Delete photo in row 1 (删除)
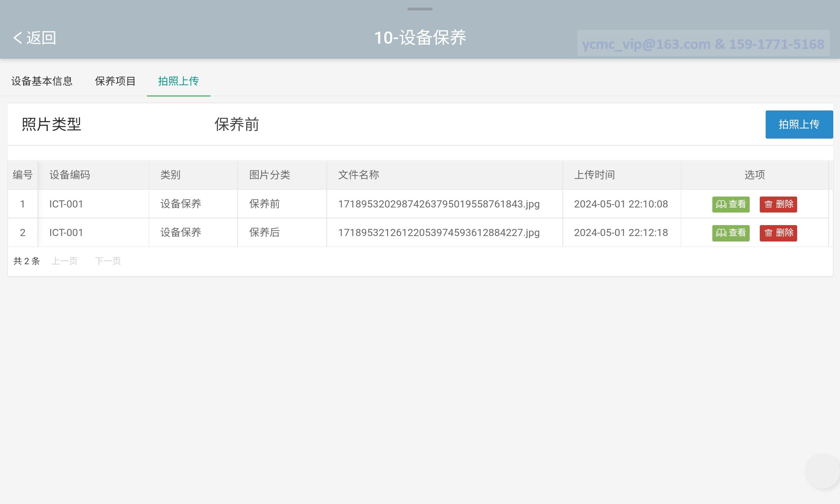Viewport: 840px width, 504px height. (778, 204)
